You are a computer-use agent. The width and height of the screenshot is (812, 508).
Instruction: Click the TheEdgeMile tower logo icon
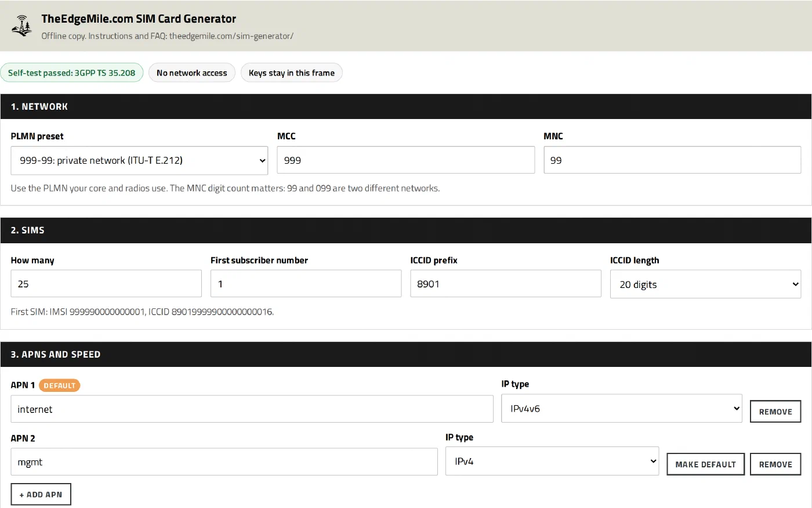[22, 26]
